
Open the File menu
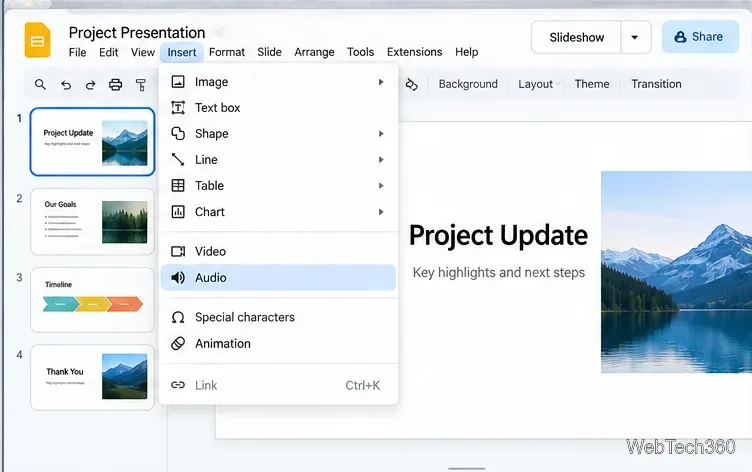77,52
